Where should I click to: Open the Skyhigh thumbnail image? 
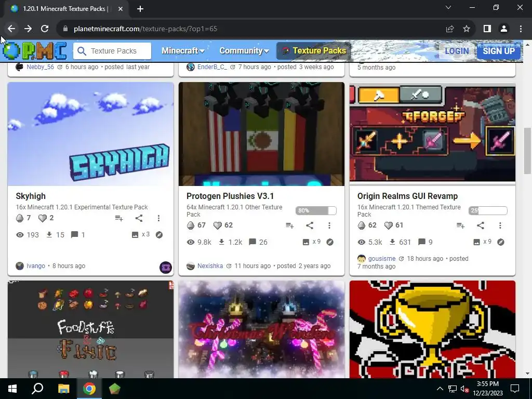coord(90,134)
